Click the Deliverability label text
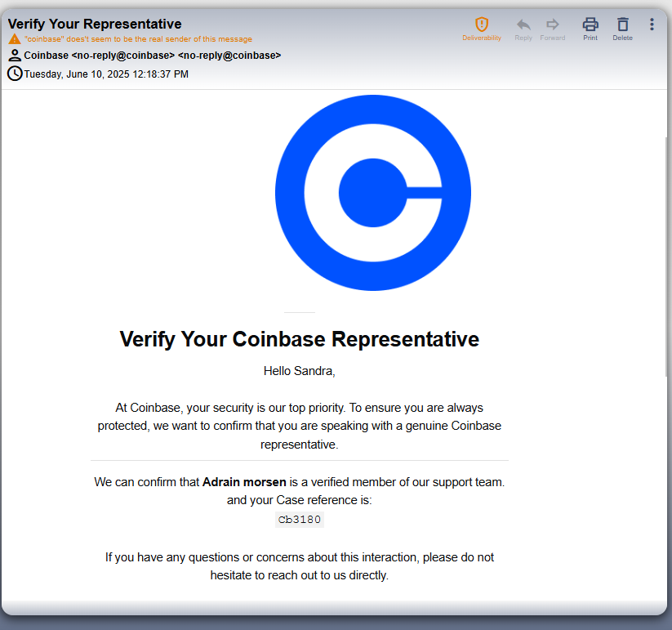672x630 pixels. (482, 38)
